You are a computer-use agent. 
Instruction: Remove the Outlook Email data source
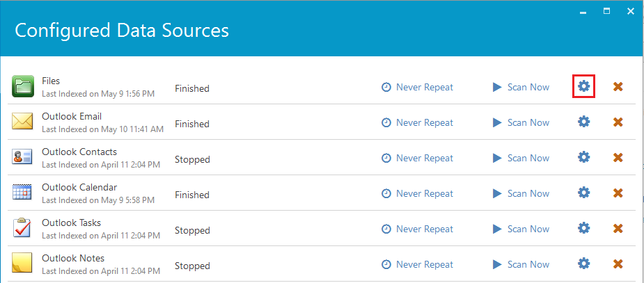tap(618, 122)
